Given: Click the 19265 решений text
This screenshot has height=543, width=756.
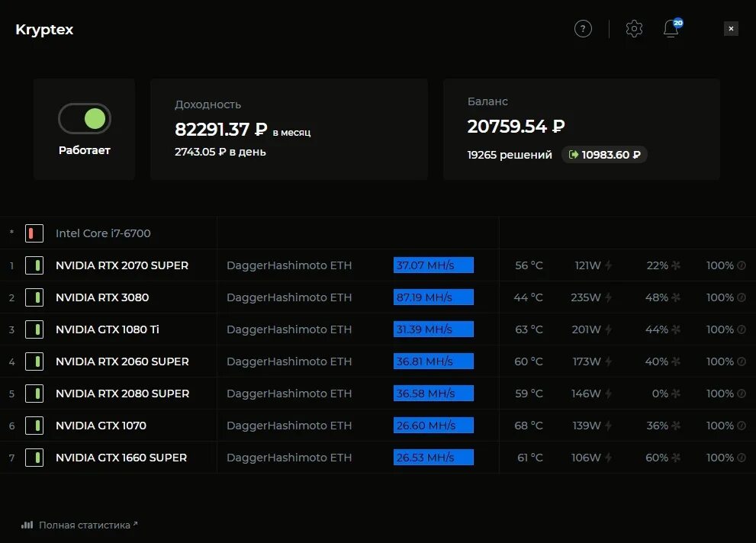Looking at the screenshot, I should (x=510, y=155).
